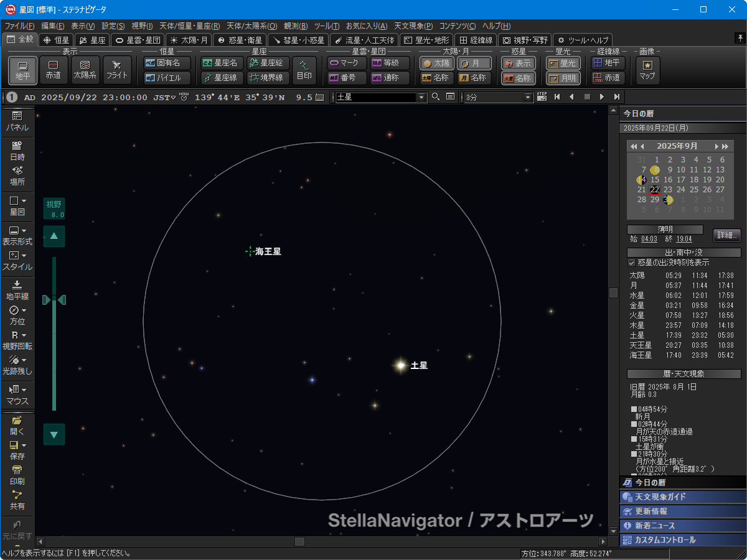This screenshot has height=560, width=747.
Task: Click the STEP time step icon
Action: click(x=542, y=97)
